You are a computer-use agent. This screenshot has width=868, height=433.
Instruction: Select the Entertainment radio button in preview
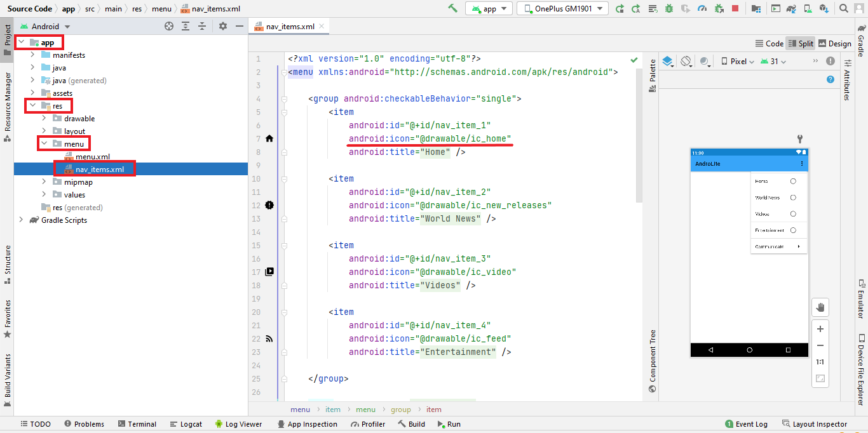point(793,230)
